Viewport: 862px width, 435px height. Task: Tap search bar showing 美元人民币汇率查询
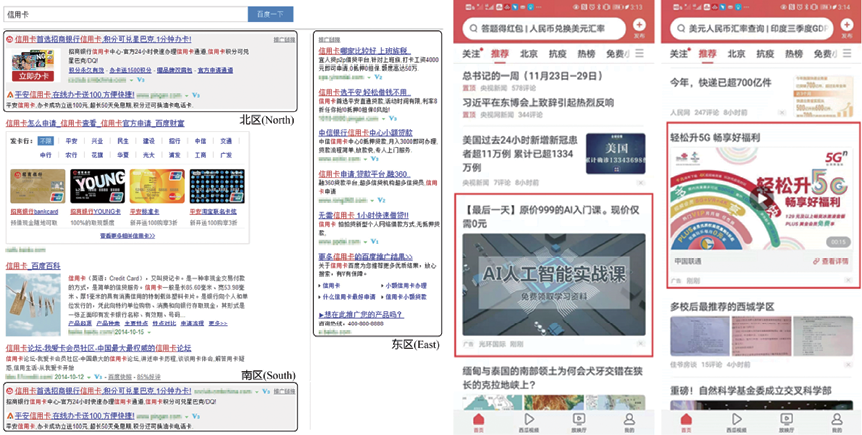point(753,28)
